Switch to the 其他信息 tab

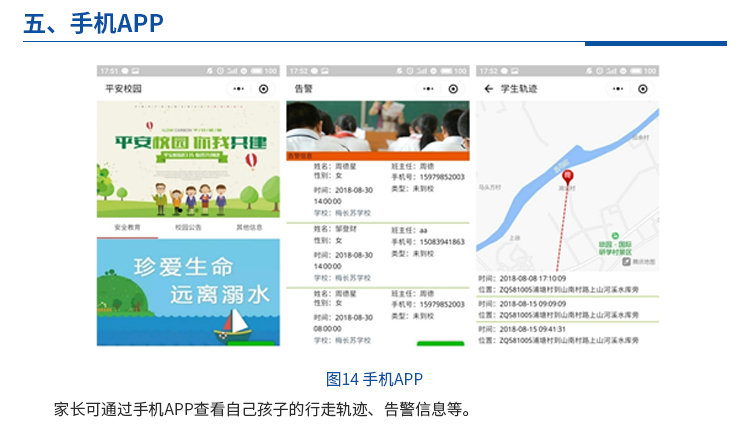click(248, 228)
